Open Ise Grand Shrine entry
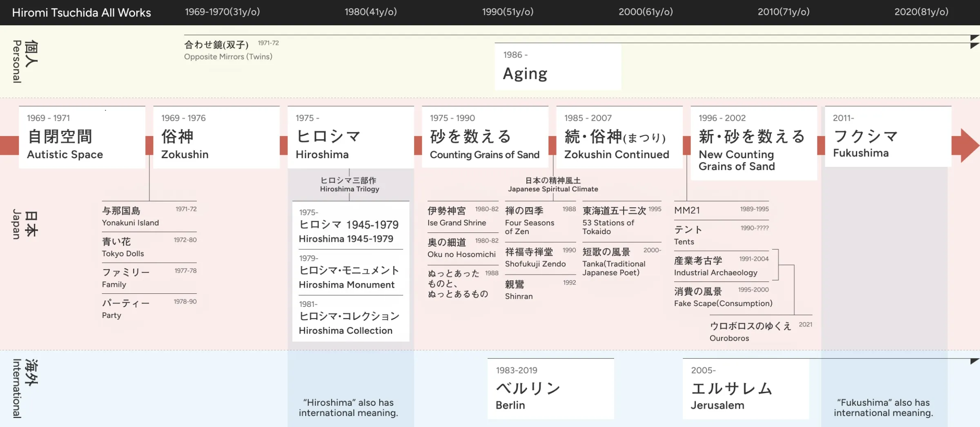Screen dimensions: 980x427 pos(463,217)
